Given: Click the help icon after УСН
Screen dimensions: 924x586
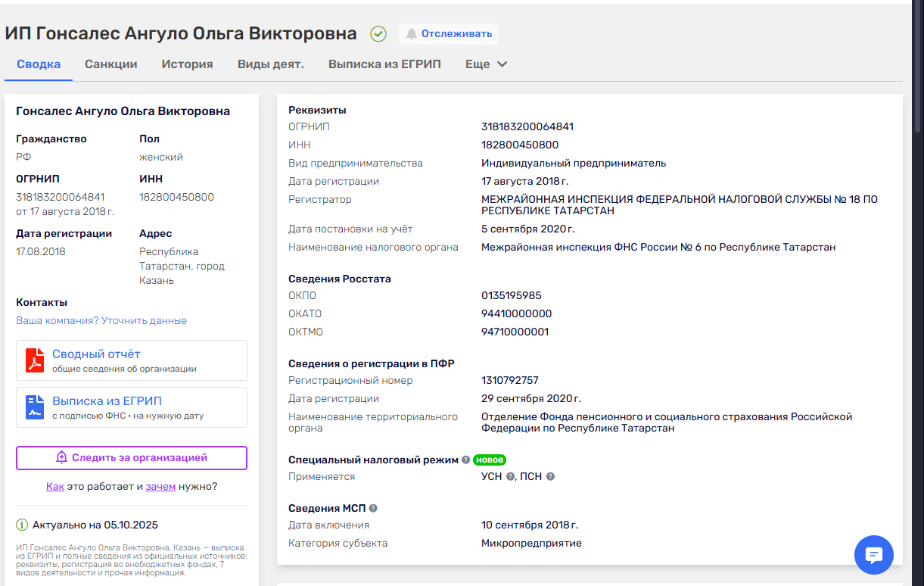Looking at the screenshot, I should click(x=511, y=477).
